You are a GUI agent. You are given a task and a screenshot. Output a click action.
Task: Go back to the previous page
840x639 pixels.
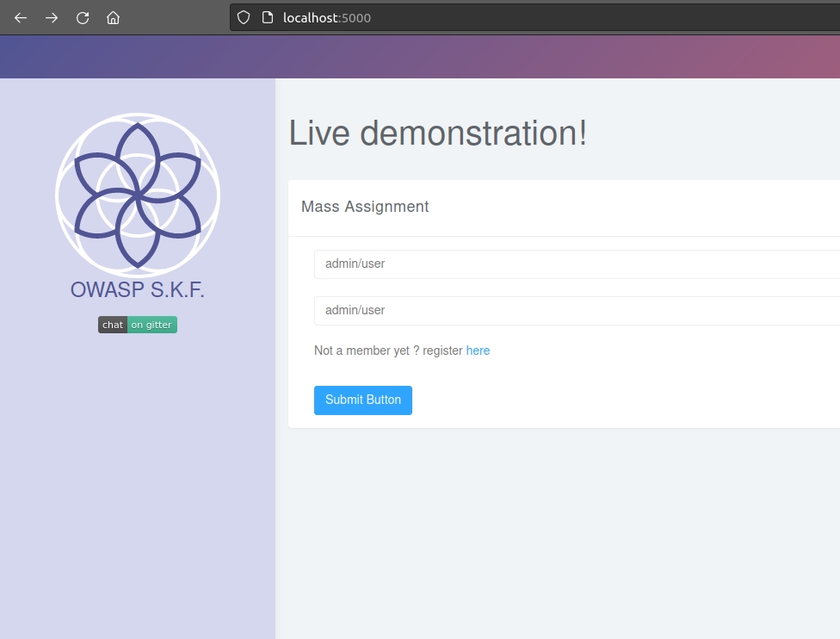pyautogui.click(x=21, y=17)
